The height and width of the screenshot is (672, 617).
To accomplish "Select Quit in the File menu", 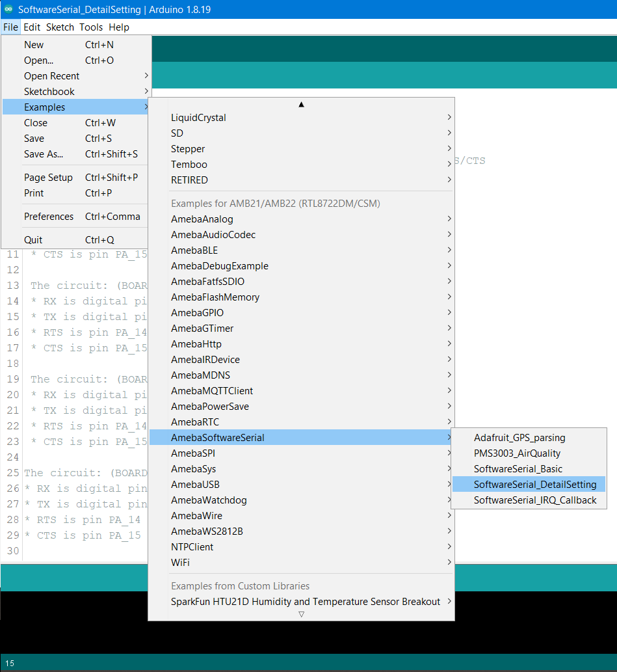I will pyautogui.click(x=76, y=240).
